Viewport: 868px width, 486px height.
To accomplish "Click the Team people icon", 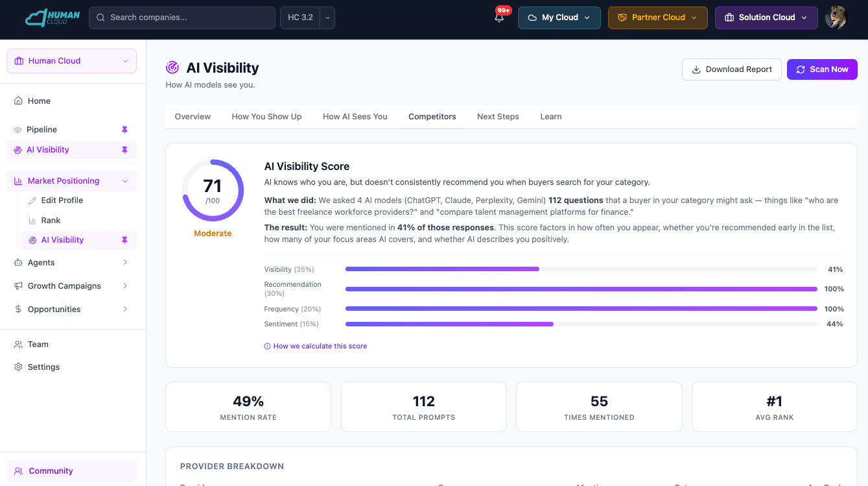I will pos(18,345).
